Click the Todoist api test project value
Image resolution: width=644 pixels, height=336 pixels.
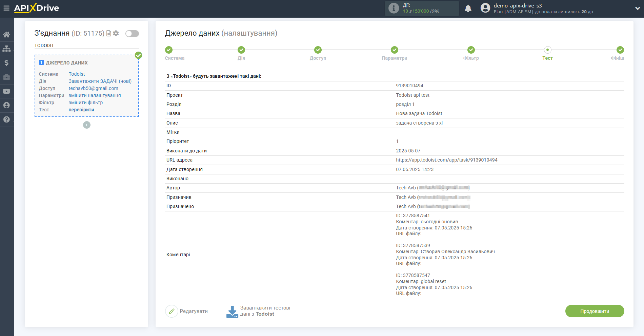click(412, 95)
